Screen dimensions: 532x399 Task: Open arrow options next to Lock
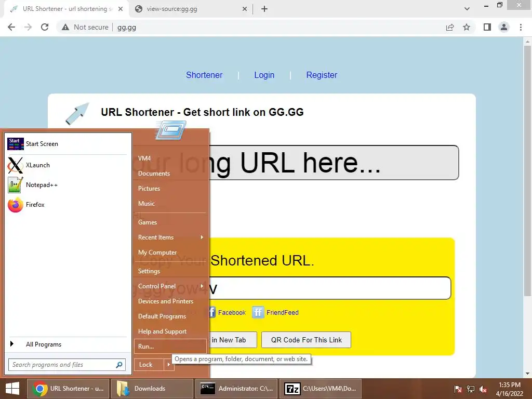pos(169,365)
